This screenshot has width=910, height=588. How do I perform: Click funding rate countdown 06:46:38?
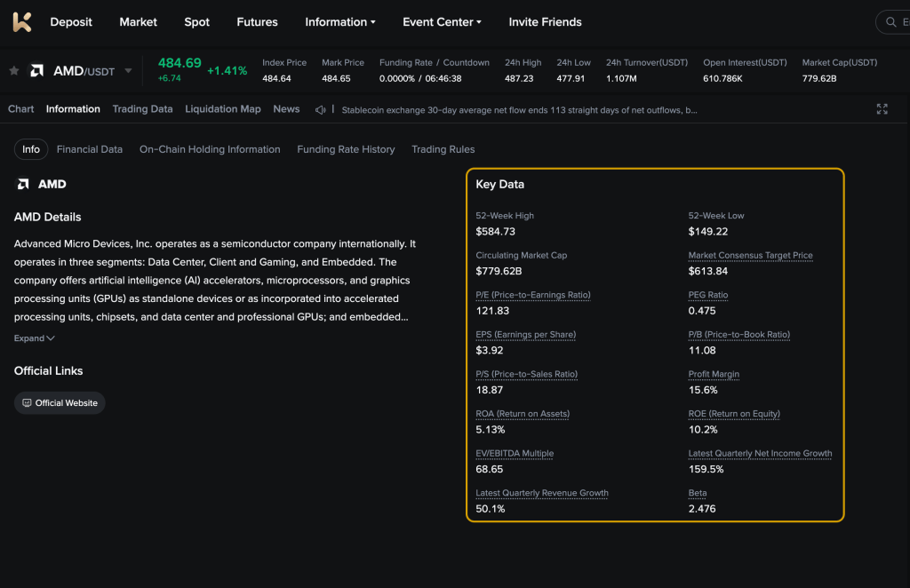click(x=443, y=78)
